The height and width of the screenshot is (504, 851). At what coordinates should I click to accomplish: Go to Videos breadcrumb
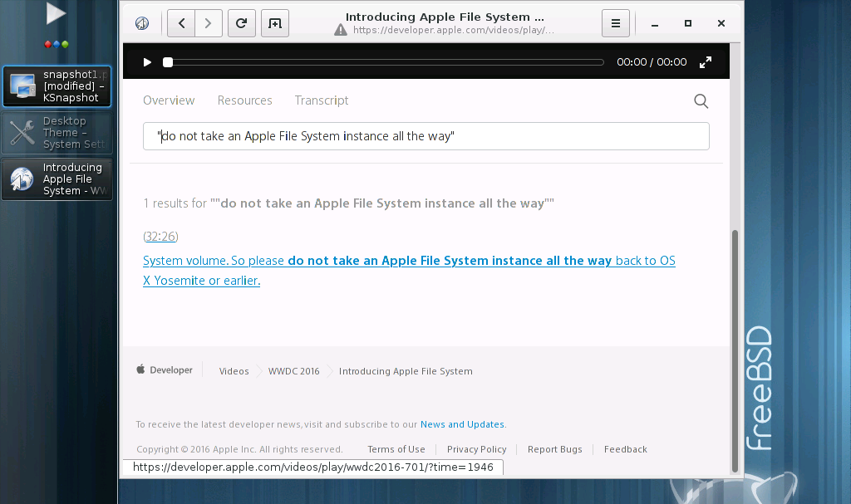click(234, 371)
